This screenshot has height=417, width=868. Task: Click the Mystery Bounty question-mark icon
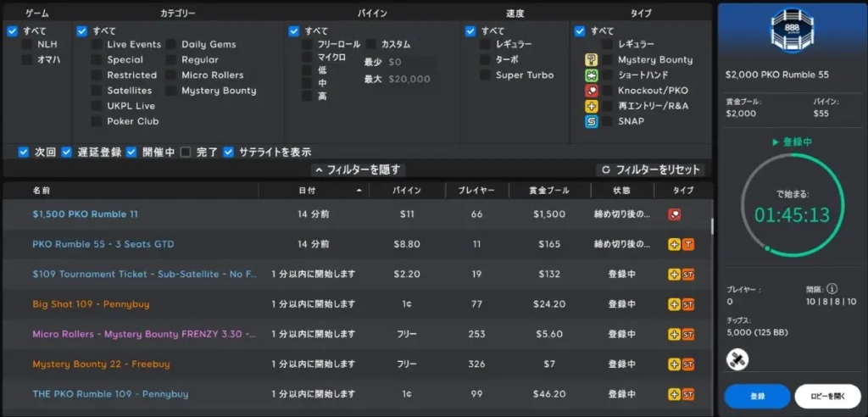pos(591,60)
